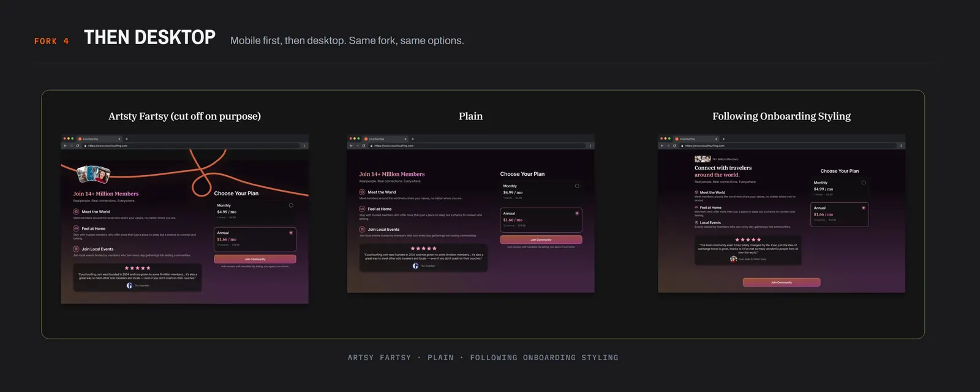This screenshot has height=392, width=980.
Task: Click address bar in Artsty Fartsy browser
Action: pyautogui.click(x=191, y=146)
